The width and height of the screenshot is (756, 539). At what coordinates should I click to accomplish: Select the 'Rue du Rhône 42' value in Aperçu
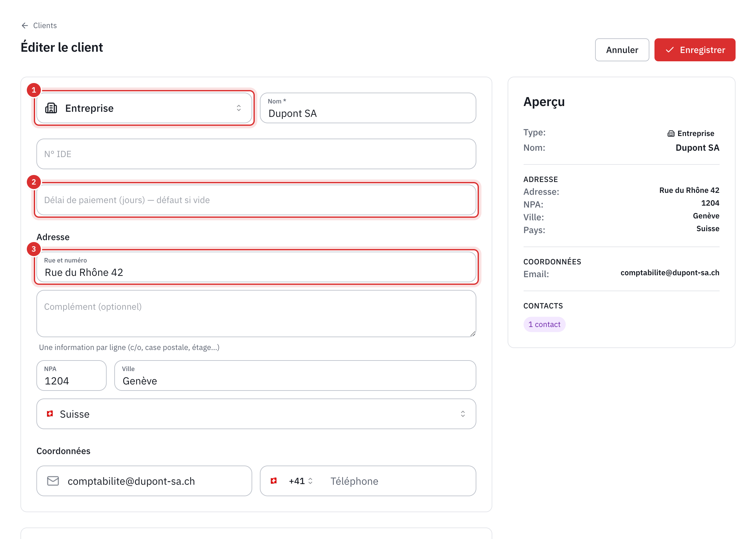(689, 190)
